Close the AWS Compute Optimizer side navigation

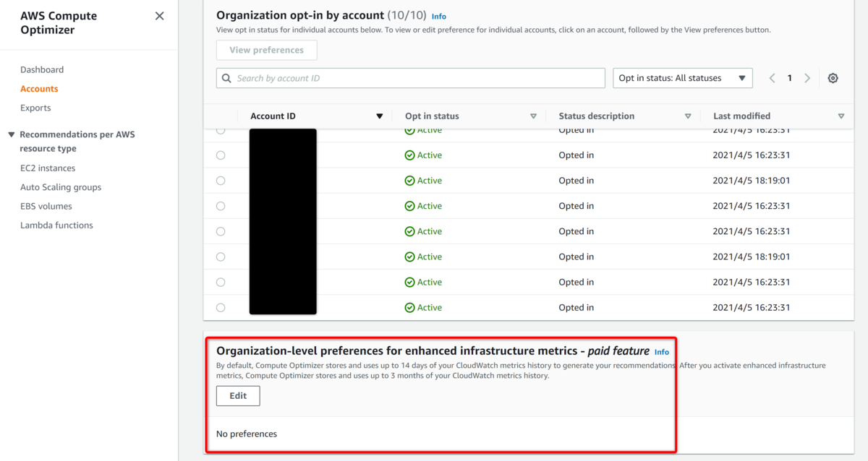click(x=160, y=16)
